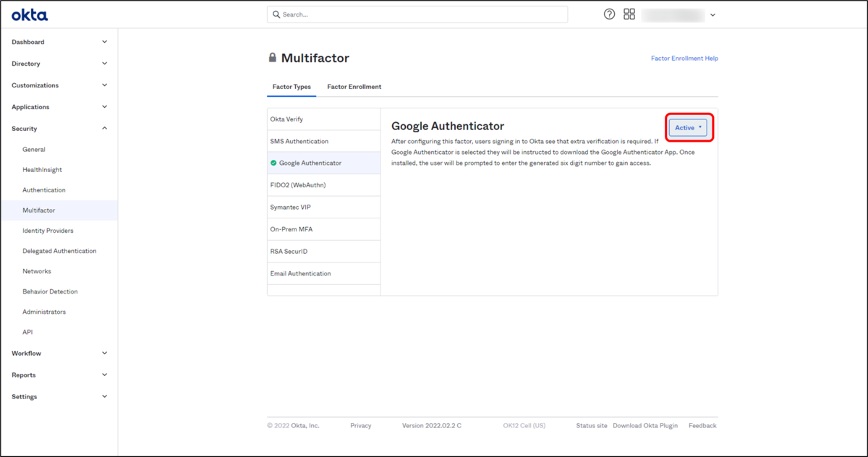Expand the Directory menu
The image size is (868, 457).
(x=59, y=64)
